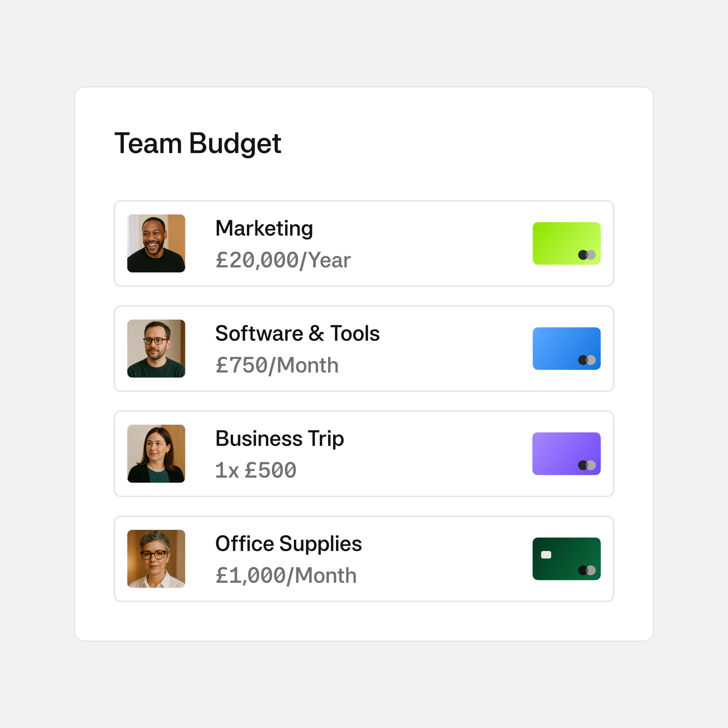
Task: Click the green Marketing card icon
Action: (x=566, y=243)
